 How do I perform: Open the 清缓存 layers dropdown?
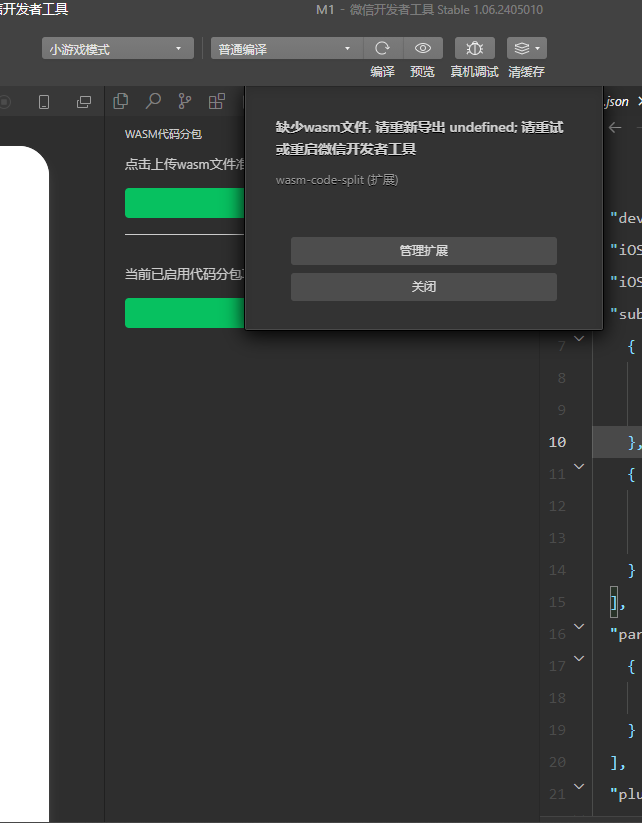tap(527, 49)
